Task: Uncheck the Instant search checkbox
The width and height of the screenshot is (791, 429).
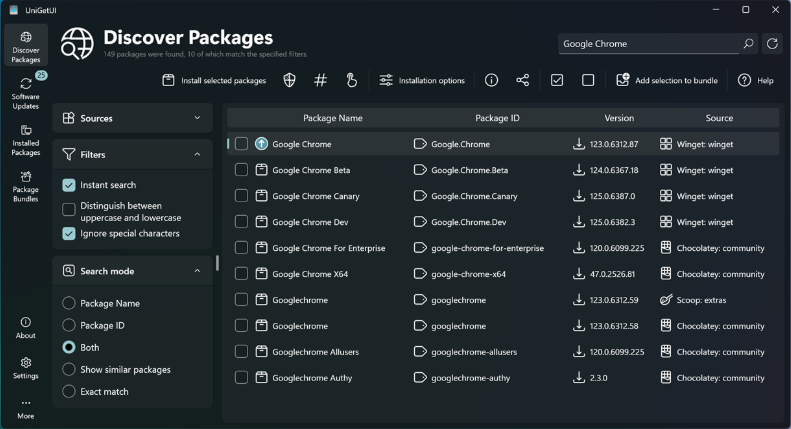Action: coord(69,185)
